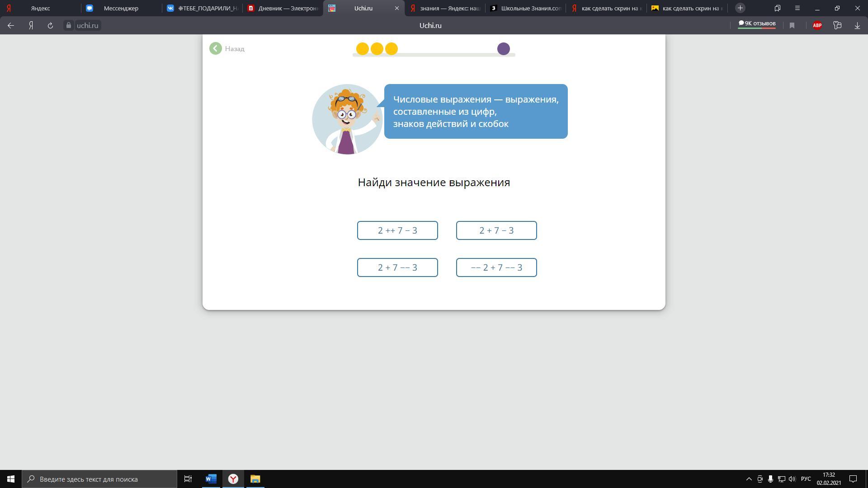Screen dimensions: 868x488
Task: Click the green Назад back arrow icon
Action: pyautogui.click(x=216, y=48)
